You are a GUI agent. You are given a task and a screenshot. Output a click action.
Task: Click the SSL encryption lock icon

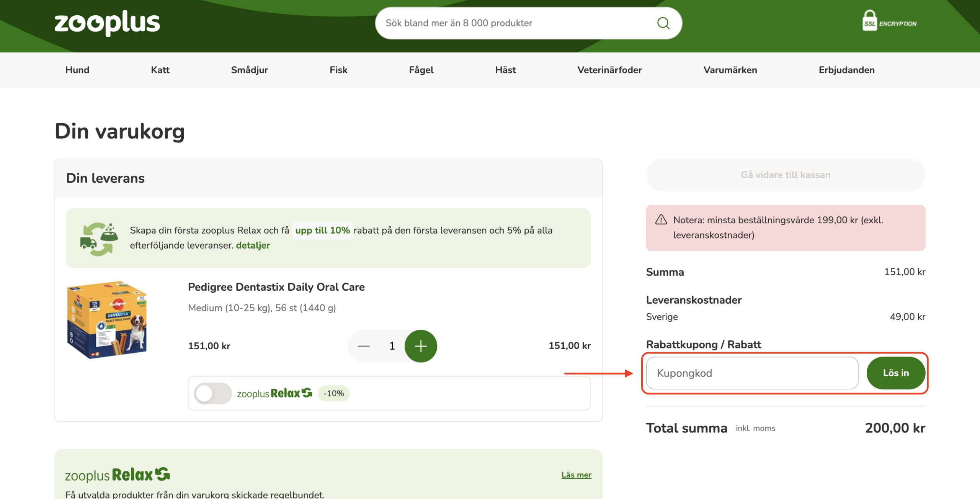tap(869, 21)
